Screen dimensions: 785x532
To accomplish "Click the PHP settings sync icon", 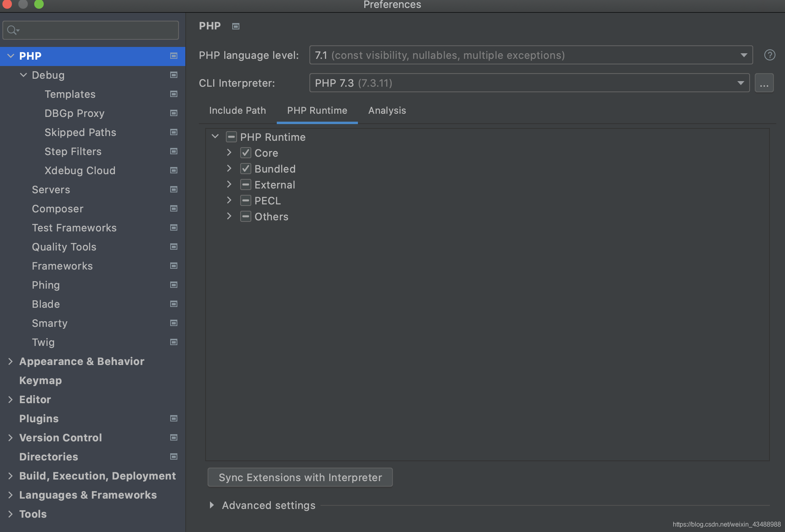I will pos(236,26).
